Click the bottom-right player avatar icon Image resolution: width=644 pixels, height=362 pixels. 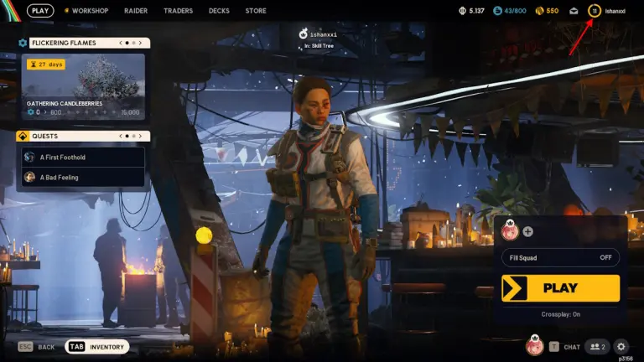coord(534,345)
